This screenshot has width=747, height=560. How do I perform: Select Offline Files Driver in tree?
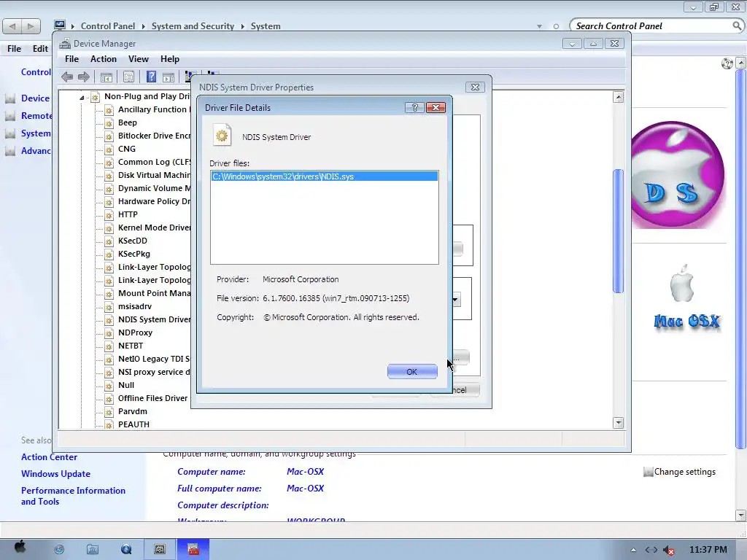tap(153, 398)
